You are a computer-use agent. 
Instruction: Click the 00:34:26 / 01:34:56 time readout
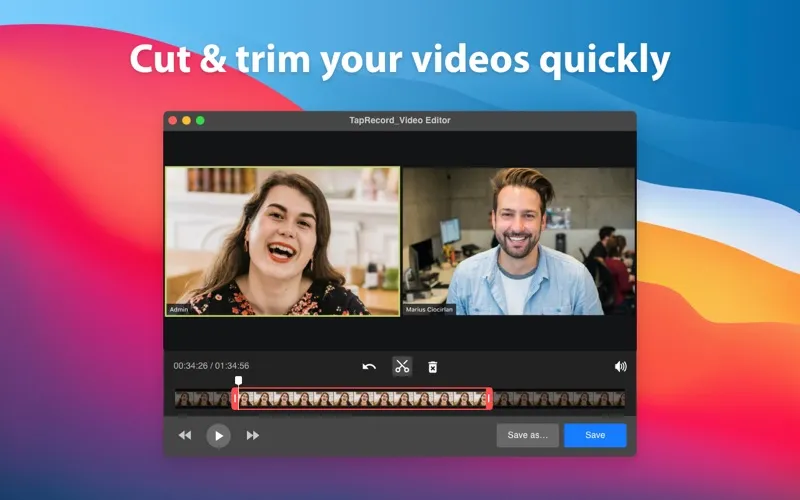[x=211, y=366]
